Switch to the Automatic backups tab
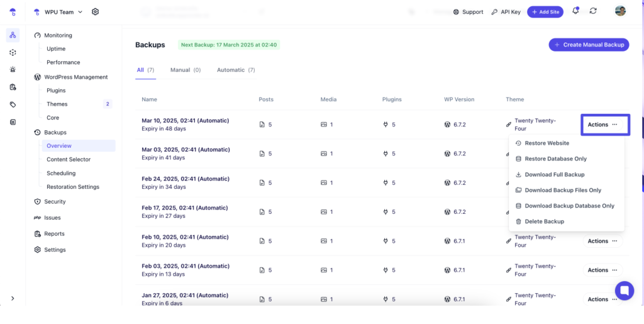This screenshot has width=644, height=324. tap(236, 70)
